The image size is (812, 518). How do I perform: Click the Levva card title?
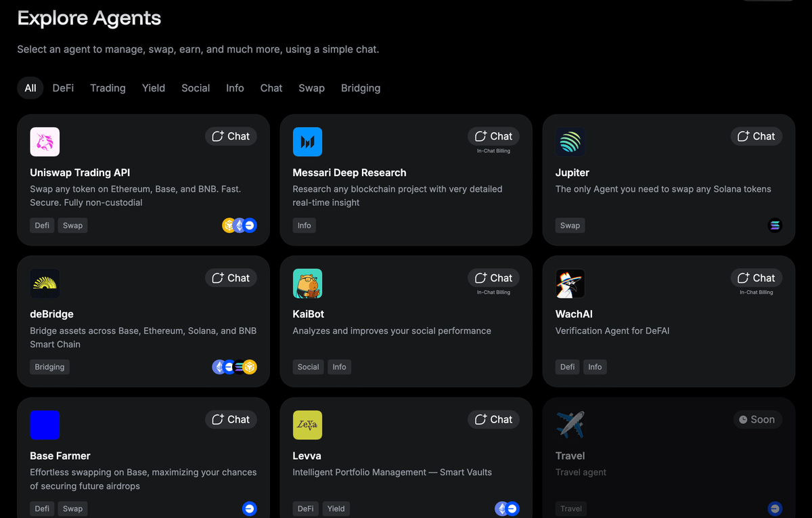pos(307,456)
